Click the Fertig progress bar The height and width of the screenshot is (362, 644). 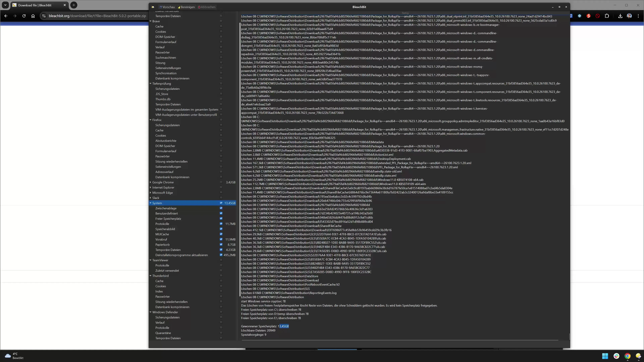[x=405, y=13]
